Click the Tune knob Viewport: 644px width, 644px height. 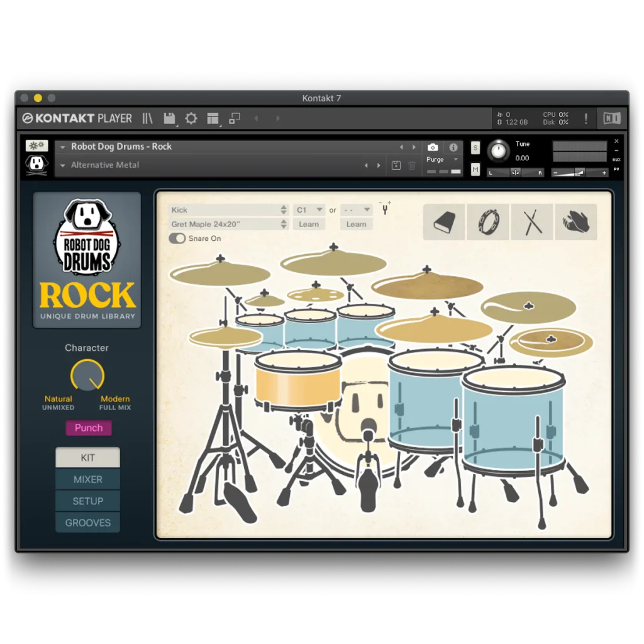[498, 151]
